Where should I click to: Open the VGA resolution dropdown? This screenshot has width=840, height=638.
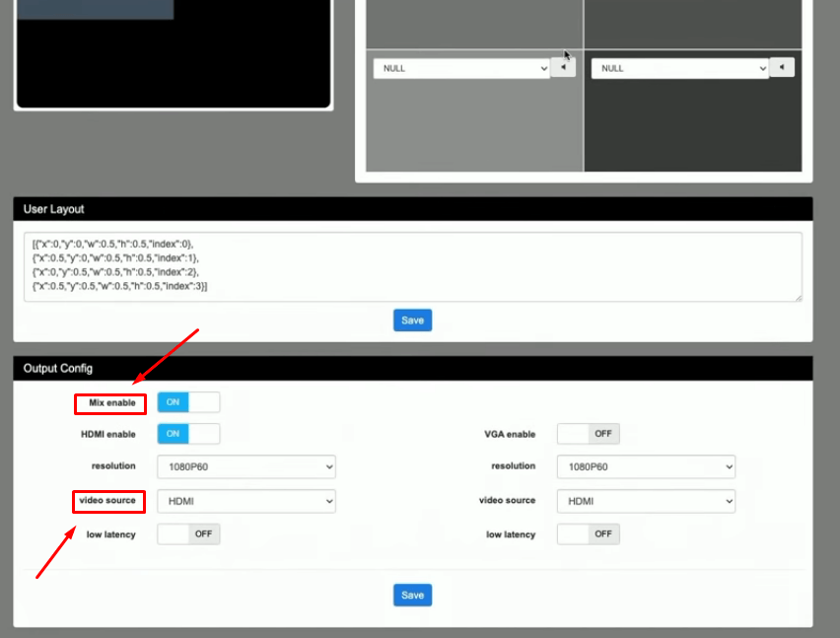coord(646,466)
